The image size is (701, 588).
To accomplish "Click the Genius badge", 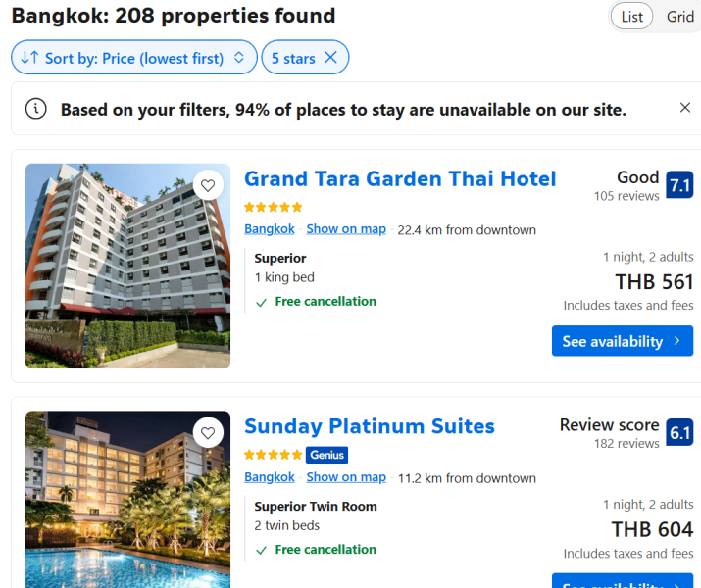I will coord(326,455).
